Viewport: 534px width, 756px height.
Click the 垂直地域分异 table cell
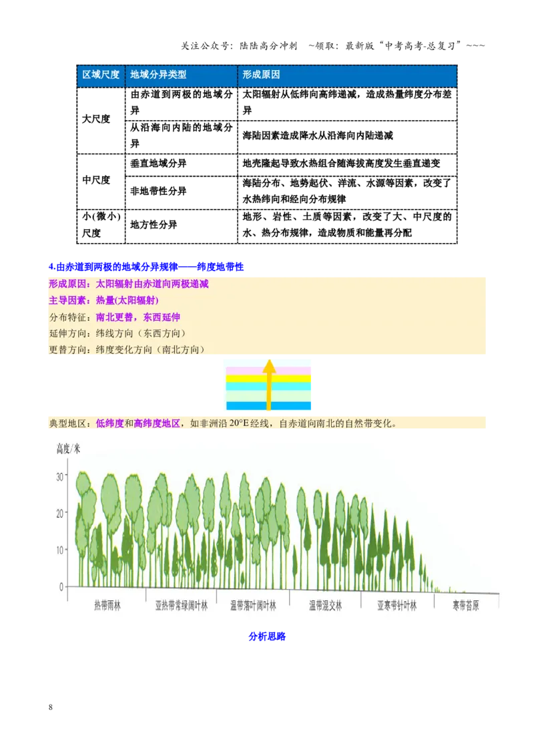click(x=181, y=164)
